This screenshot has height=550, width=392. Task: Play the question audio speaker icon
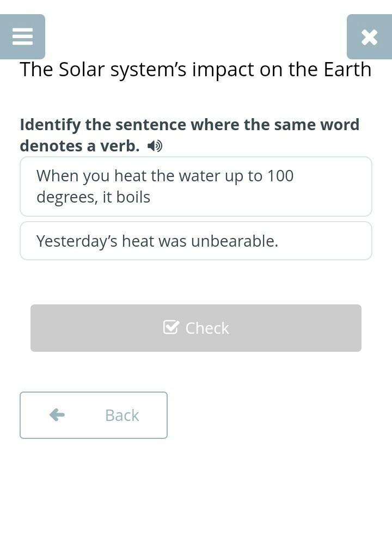tap(155, 146)
